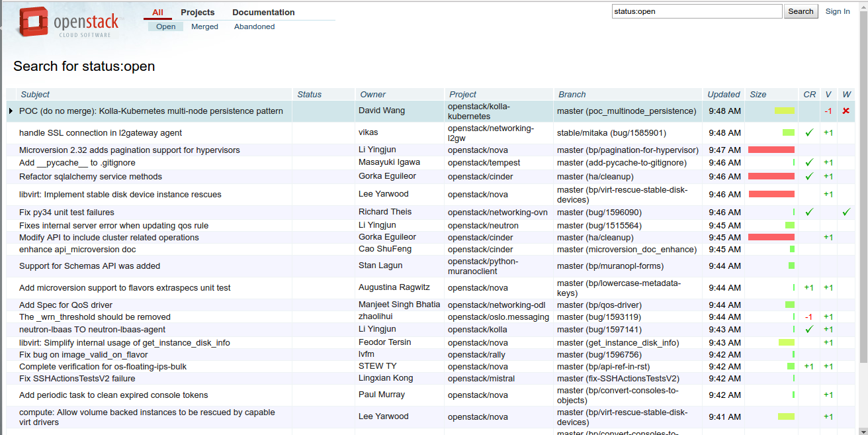868x435 pixels.
Task: Open the Fix bug on image_valid_on_flavor change
Action: coord(83,354)
